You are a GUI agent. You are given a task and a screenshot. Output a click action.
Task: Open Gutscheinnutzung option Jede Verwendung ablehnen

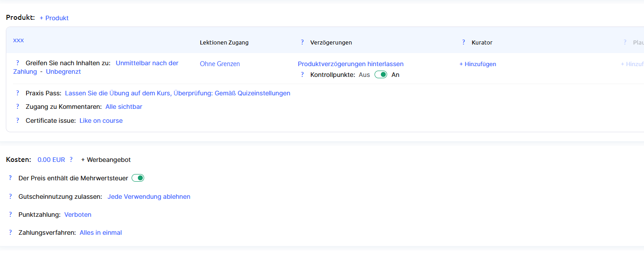point(149,197)
